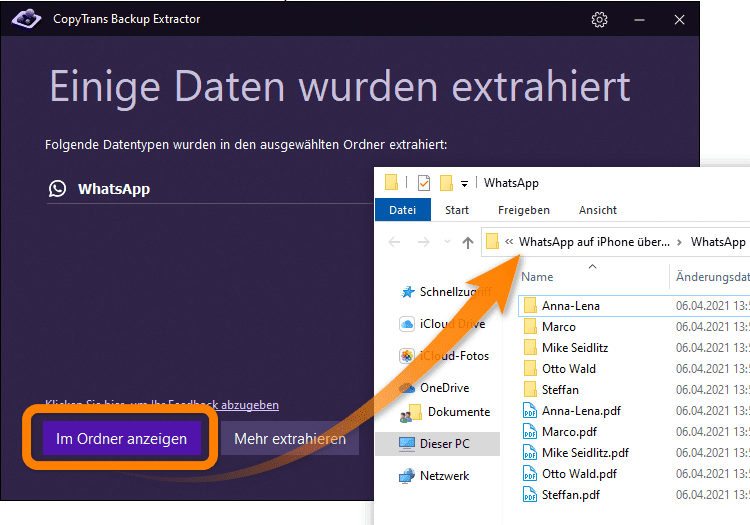The width and height of the screenshot is (750, 525).
Task: Click the new folder icon in quick access toolbar
Action: (x=446, y=183)
